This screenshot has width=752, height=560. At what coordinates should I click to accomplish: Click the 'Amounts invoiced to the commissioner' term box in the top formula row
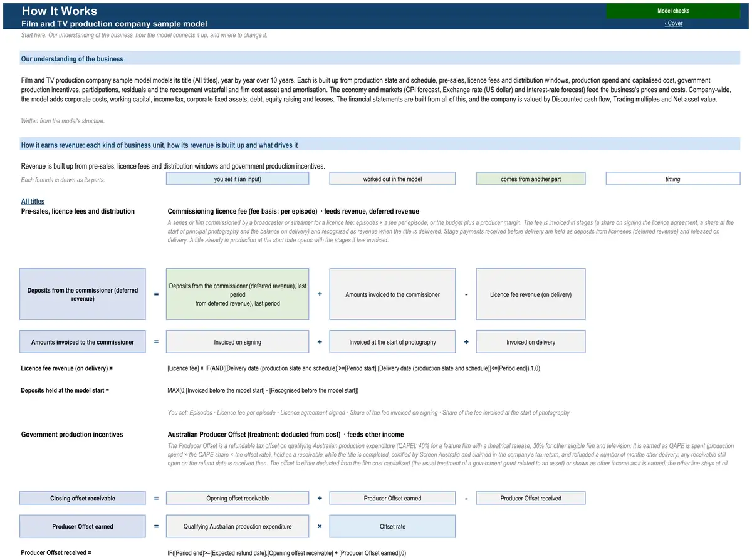point(392,294)
